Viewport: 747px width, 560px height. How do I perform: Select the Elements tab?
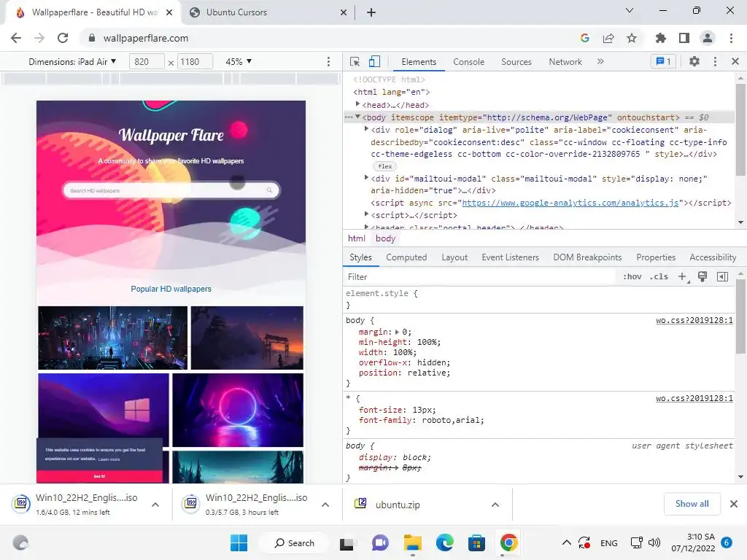click(418, 62)
